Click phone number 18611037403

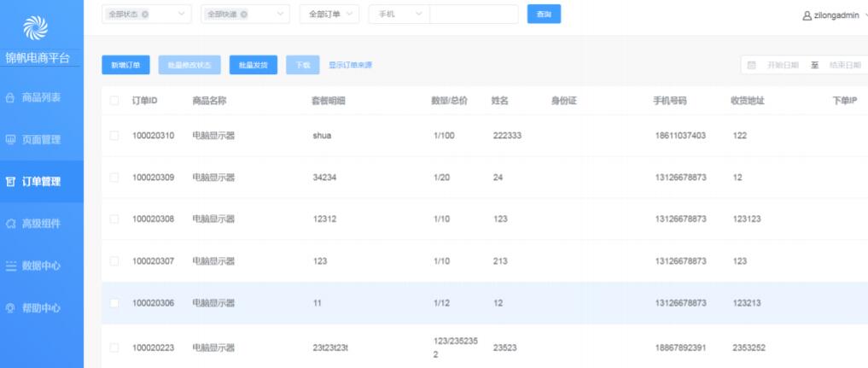680,136
